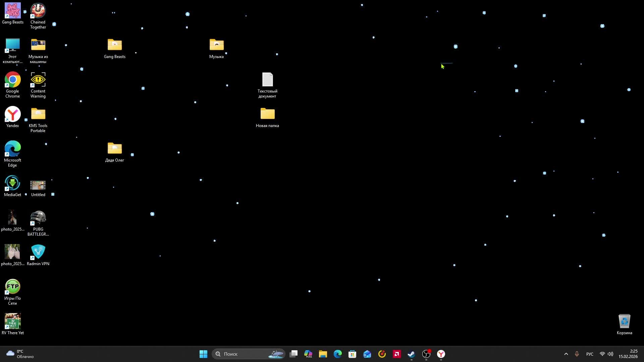
Task: Open the Windows Start menu
Action: click(x=203, y=354)
